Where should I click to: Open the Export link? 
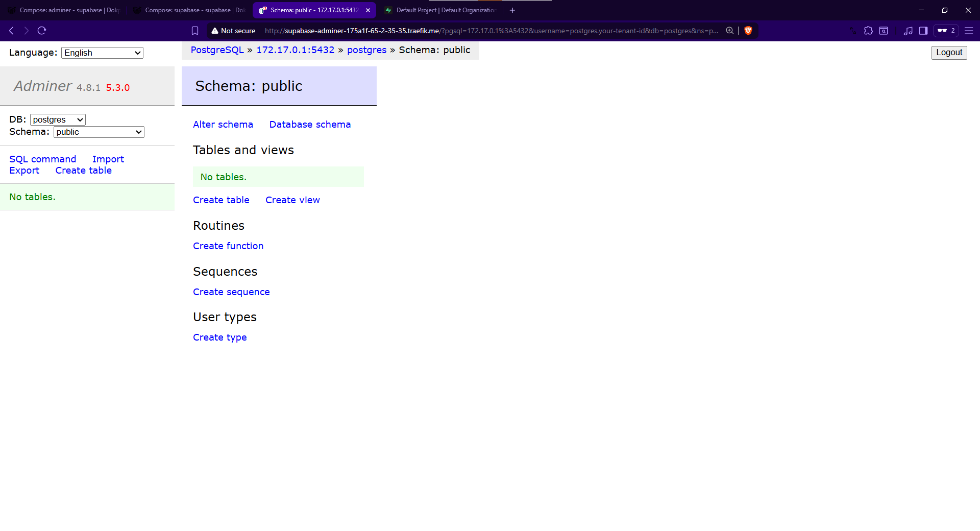(24, 171)
